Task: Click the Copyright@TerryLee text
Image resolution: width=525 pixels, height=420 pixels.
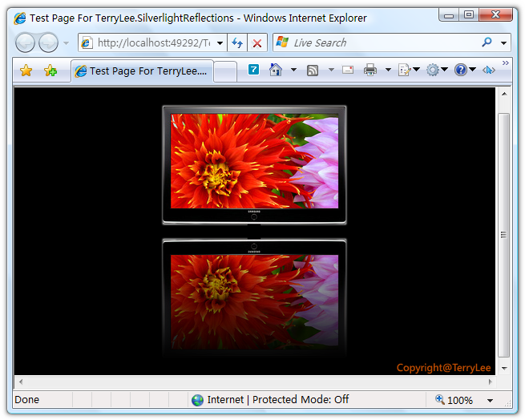Action: 443,368
